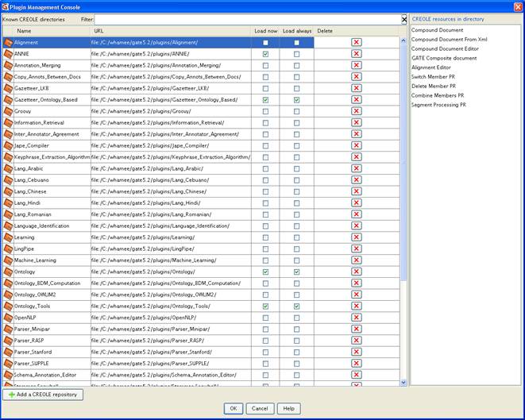Remove Machine_Learning using red X icon
This screenshot has height=420, width=525.
point(357,260)
